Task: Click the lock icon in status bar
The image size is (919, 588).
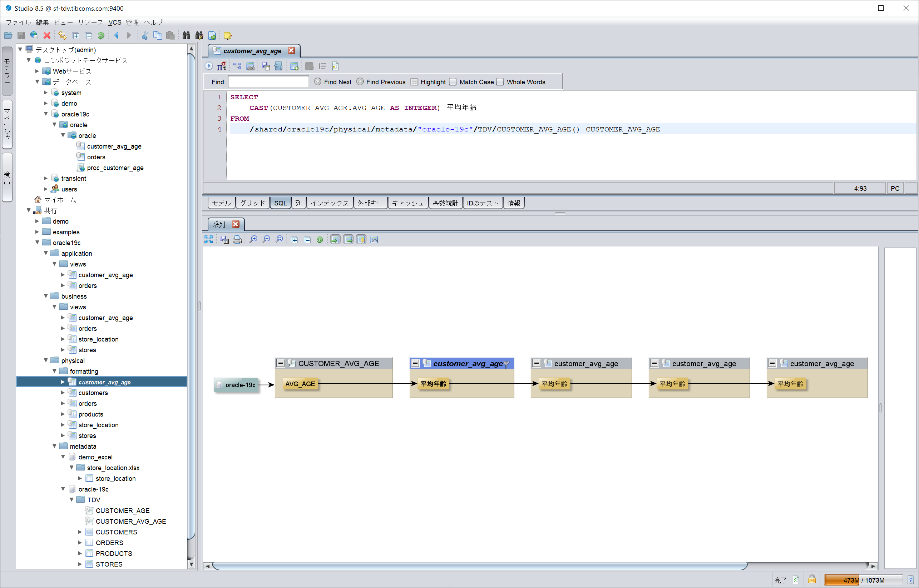Action: pos(812,579)
